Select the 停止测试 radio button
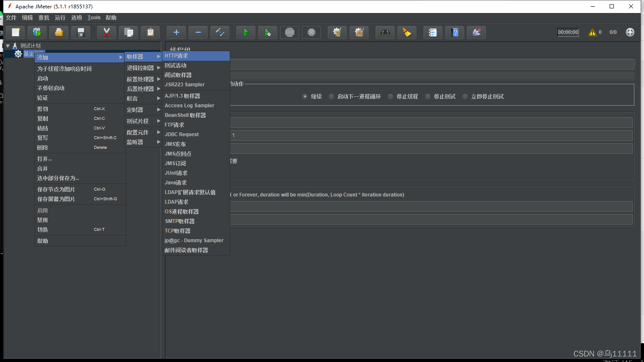Screen dimensions: 644x362 pyautogui.click(x=428, y=96)
